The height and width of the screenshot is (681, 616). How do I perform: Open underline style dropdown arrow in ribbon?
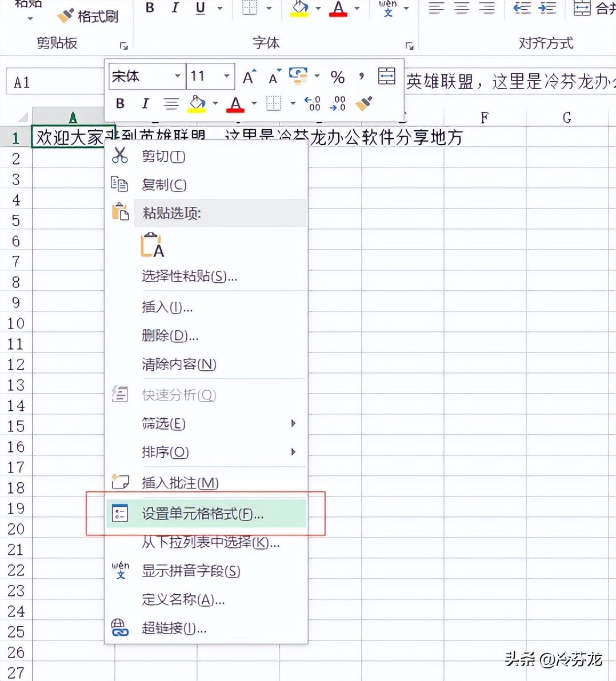(220, 8)
